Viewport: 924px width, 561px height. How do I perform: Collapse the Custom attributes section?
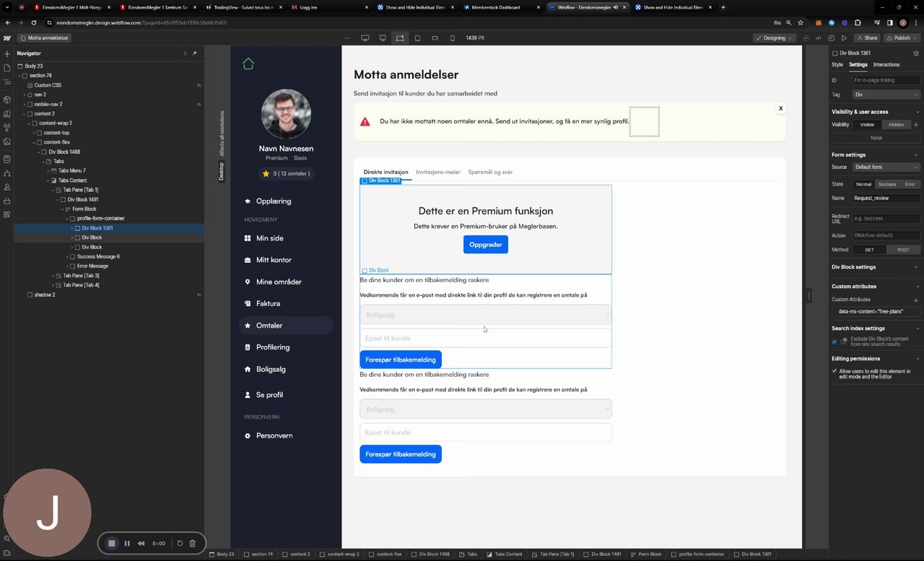point(917,287)
